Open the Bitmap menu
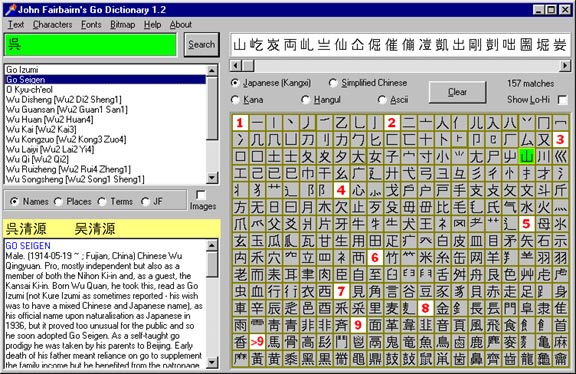Image resolution: width=576 pixels, height=374 pixels. 123,25
